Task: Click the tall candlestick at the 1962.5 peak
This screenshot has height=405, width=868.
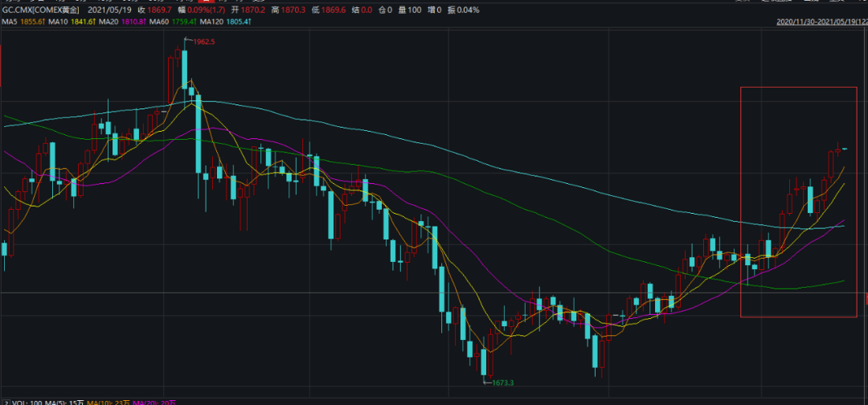Action: coord(184,68)
